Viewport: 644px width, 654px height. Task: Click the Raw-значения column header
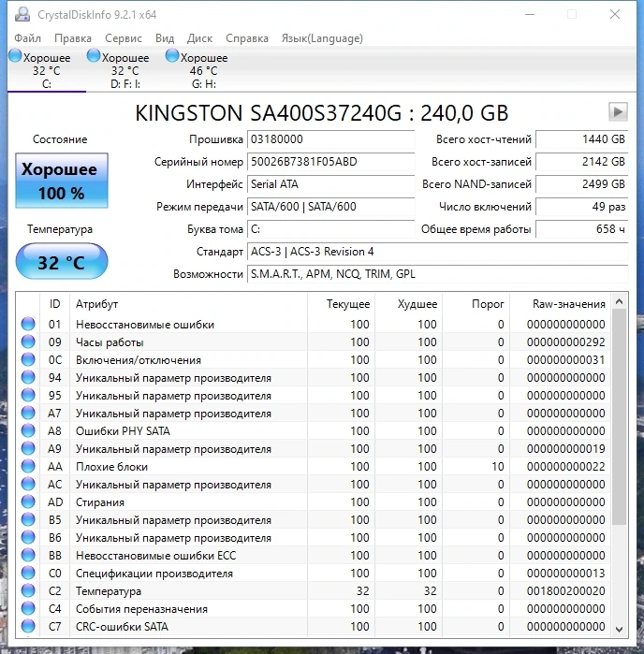pos(560,304)
